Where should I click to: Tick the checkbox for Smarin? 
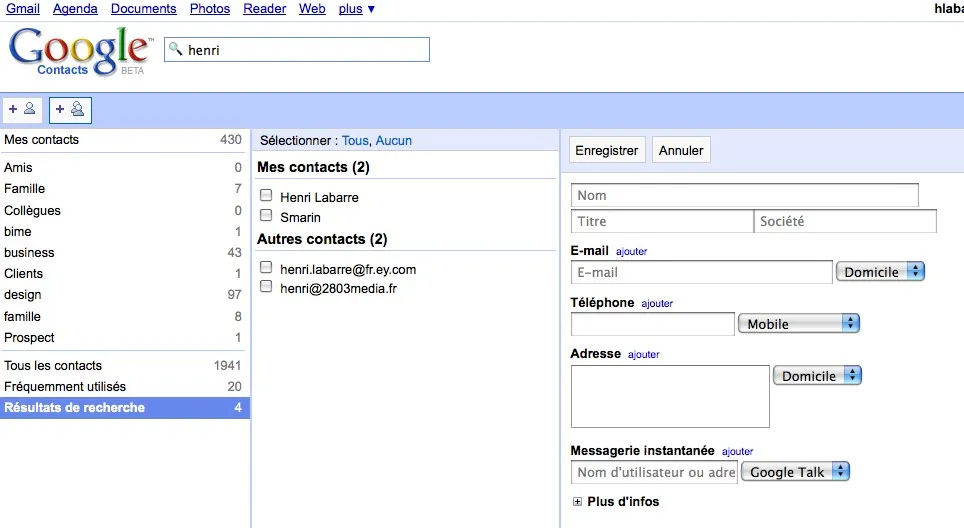[266, 215]
